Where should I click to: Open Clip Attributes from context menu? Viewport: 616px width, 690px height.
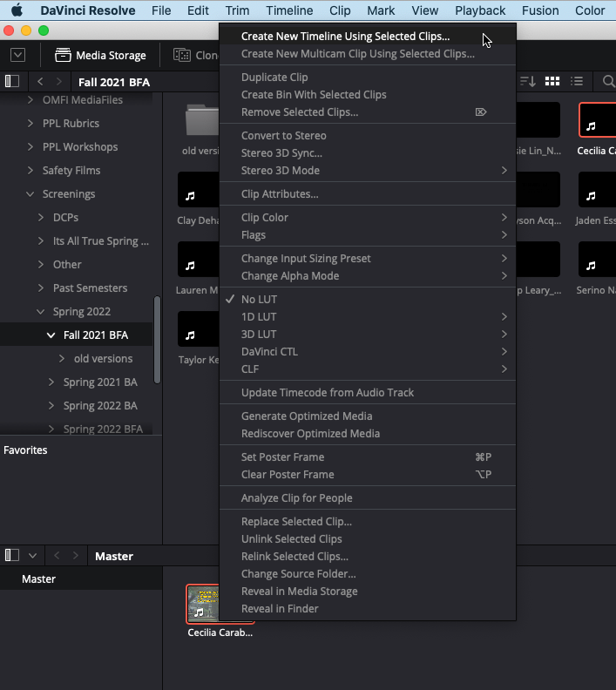368,194
